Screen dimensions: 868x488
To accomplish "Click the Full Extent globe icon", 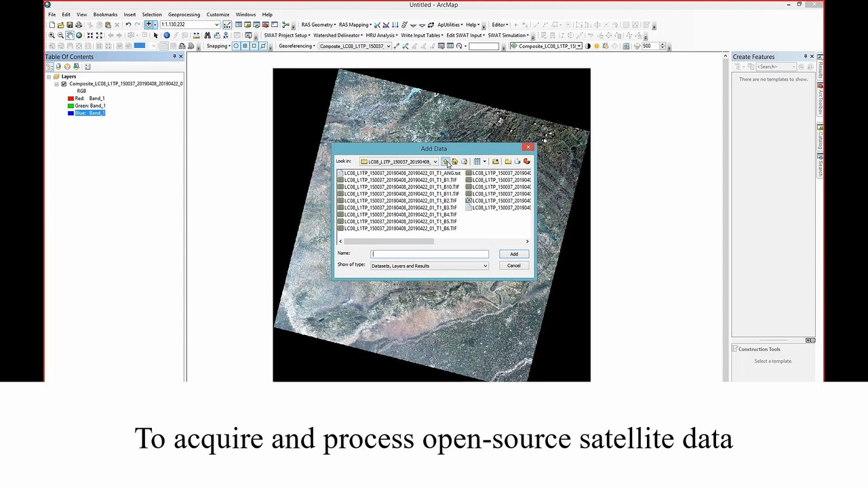I will [79, 35].
